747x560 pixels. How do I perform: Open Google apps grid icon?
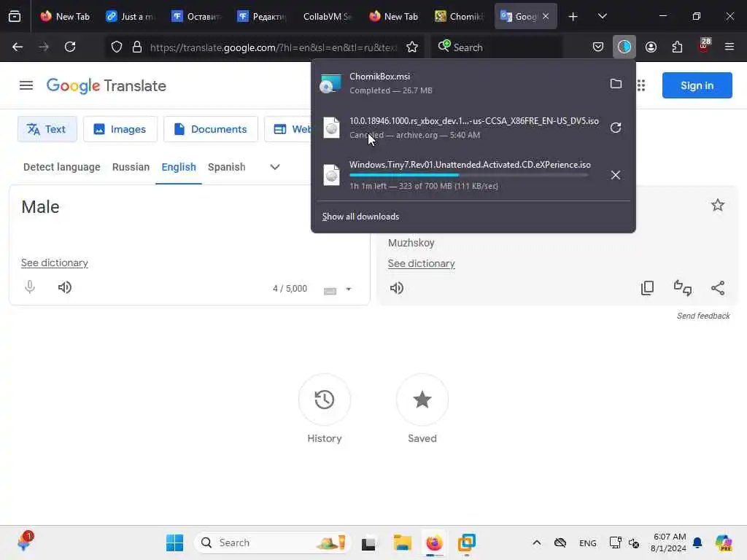pyautogui.click(x=641, y=86)
